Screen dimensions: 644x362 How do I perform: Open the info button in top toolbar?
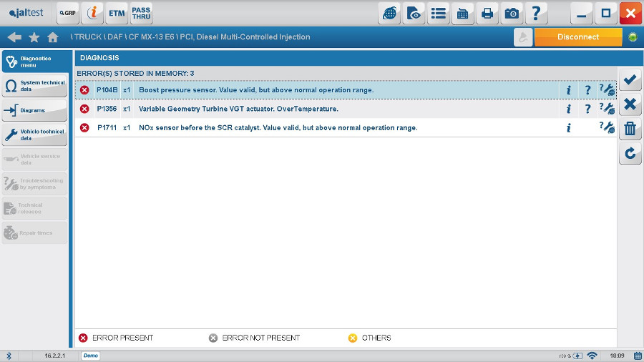click(x=92, y=13)
